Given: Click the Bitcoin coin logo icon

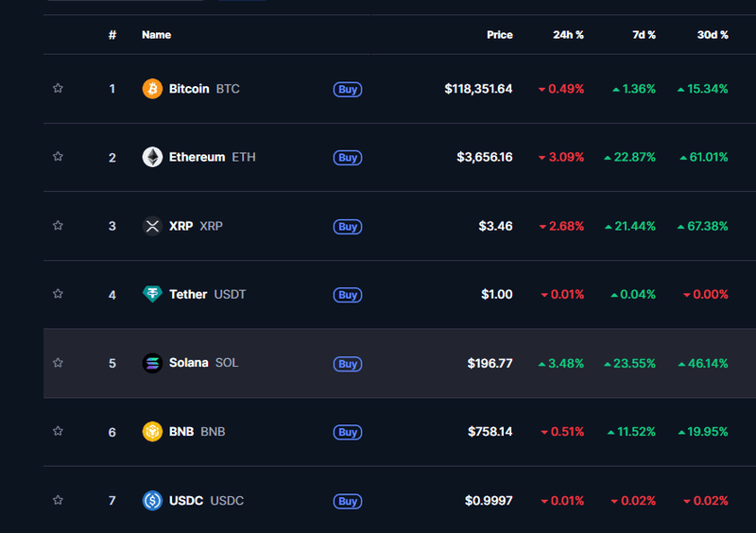Looking at the screenshot, I should coord(152,89).
